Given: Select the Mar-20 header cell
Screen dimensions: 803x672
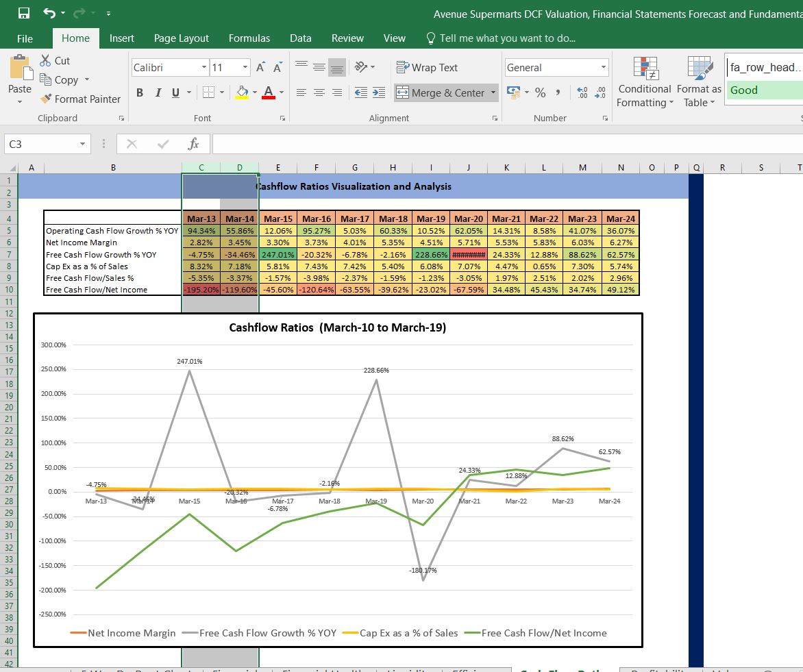Looking at the screenshot, I should [469, 219].
